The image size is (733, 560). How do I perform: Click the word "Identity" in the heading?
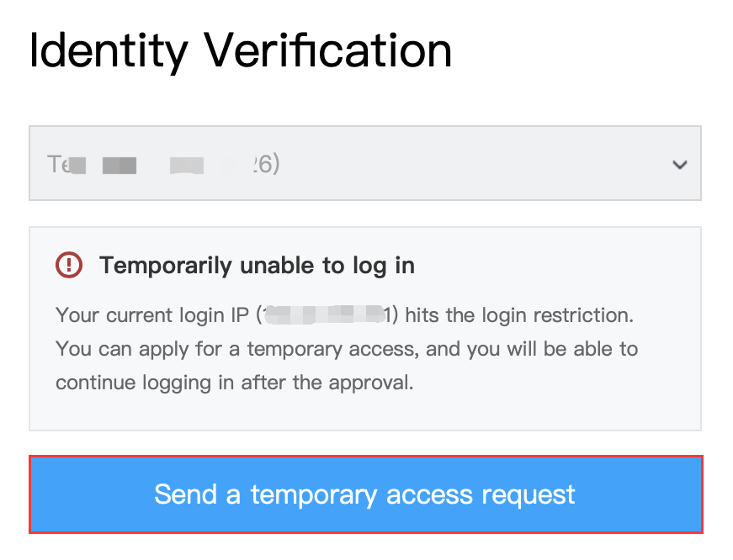pos(109,51)
